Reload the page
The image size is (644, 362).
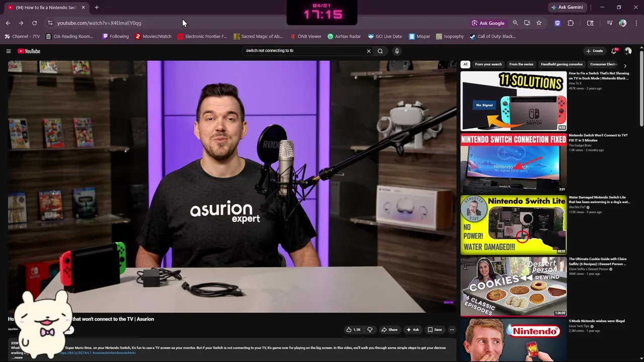34,23
